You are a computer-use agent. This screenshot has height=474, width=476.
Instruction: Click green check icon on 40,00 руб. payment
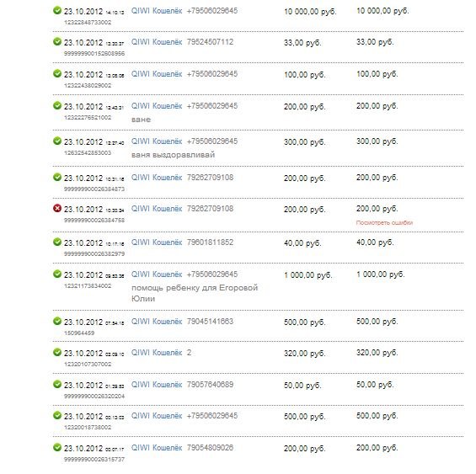click(x=57, y=242)
